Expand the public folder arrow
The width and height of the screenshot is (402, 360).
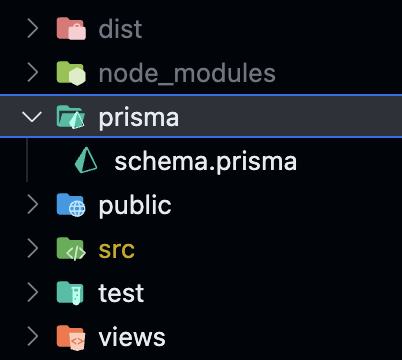coord(33,205)
